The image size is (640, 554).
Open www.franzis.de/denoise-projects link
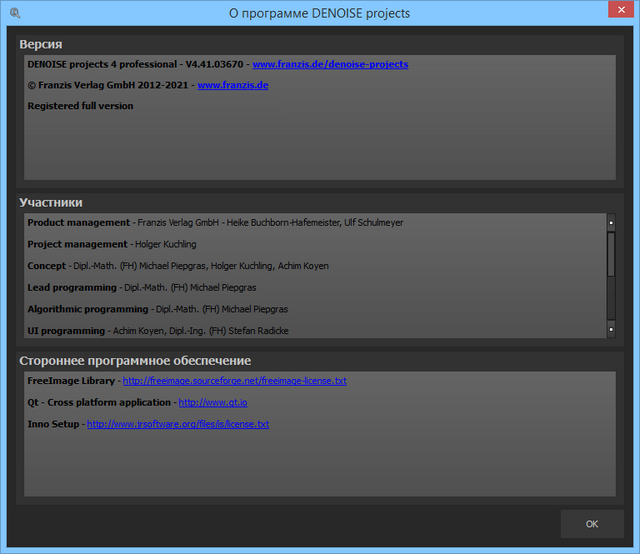330,64
